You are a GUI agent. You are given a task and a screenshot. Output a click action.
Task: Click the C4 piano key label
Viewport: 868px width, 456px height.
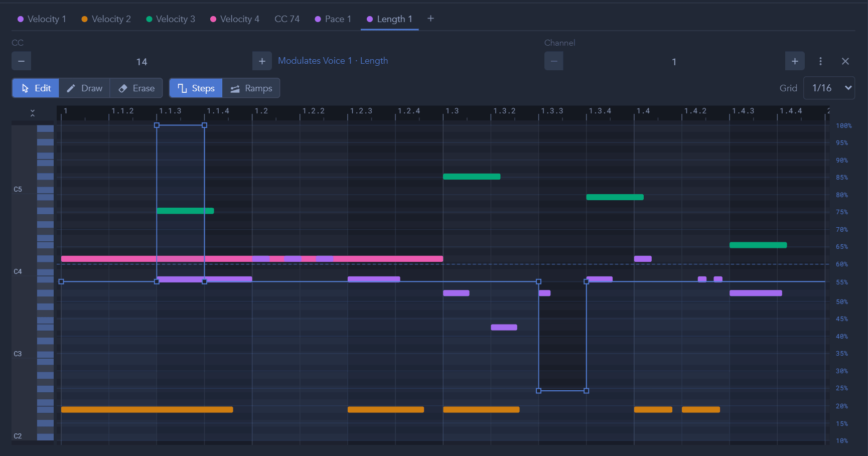tap(18, 271)
